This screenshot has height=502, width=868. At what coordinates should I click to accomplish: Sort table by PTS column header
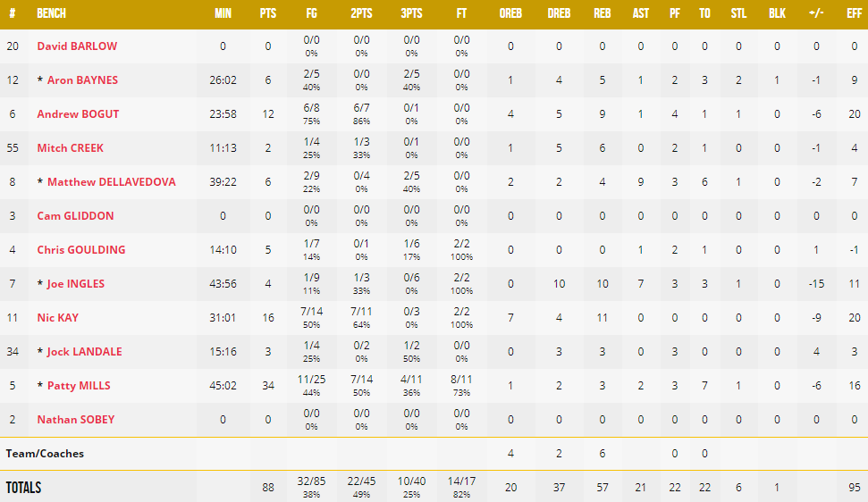(x=268, y=13)
